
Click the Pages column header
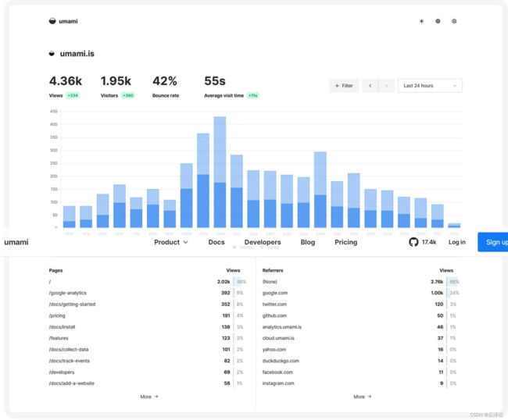[55, 270]
